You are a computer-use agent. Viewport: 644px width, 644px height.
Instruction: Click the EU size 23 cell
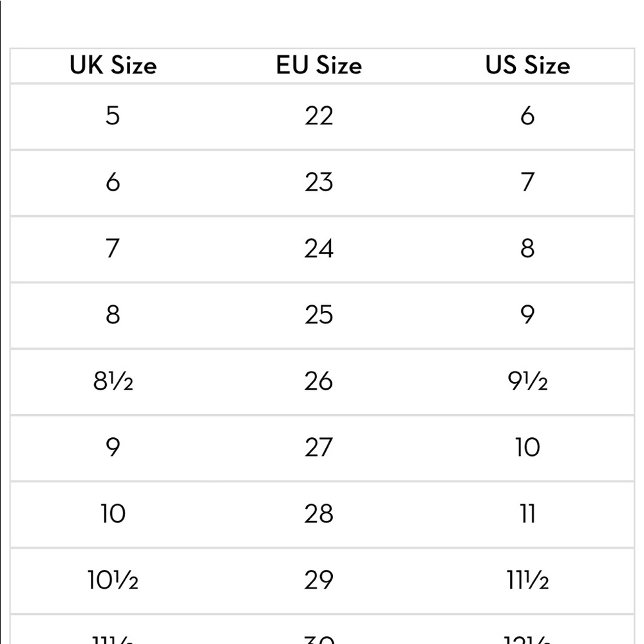[x=319, y=182]
